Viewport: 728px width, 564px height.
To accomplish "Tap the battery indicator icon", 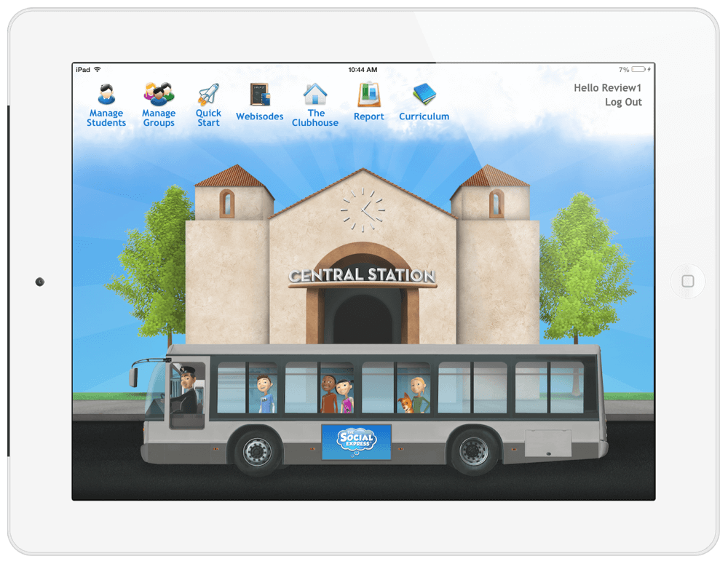I will [639, 70].
